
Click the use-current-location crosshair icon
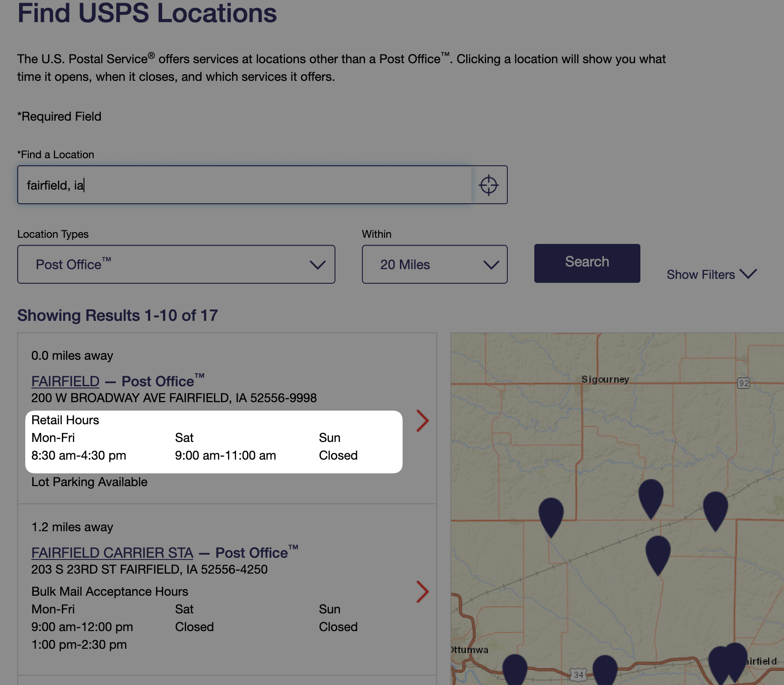click(x=489, y=185)
